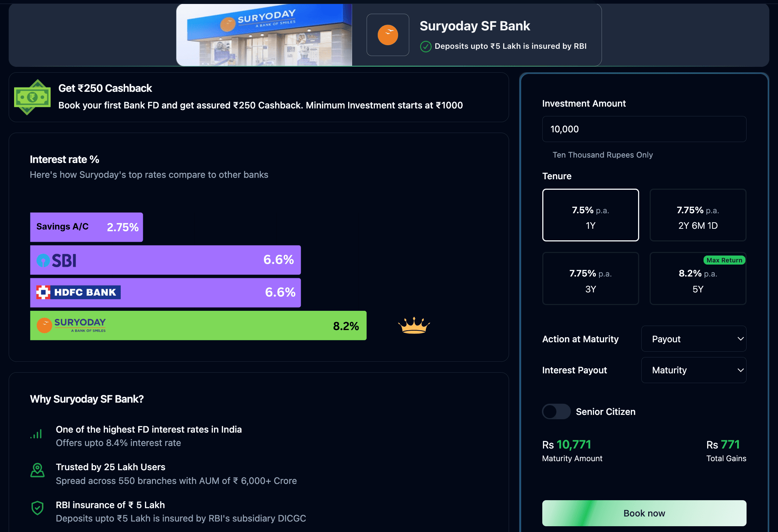Click the Suryoday bank branch photo

coord(264,35)
